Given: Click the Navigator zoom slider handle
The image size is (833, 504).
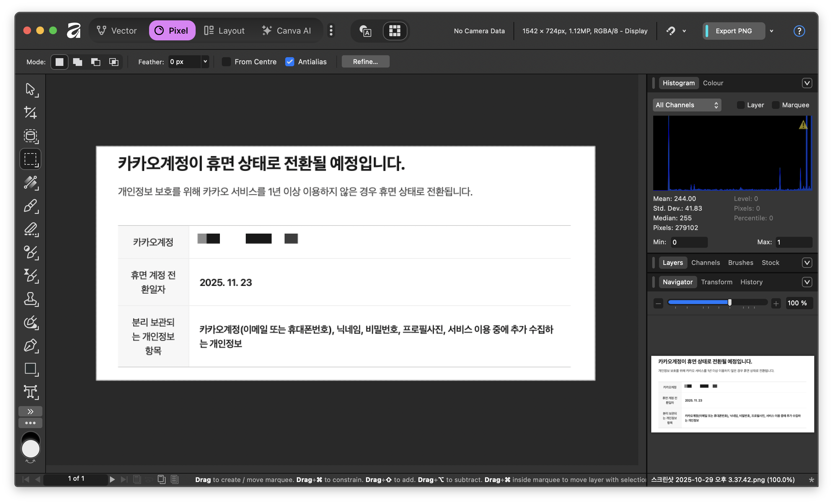Looking at the screenshot, I should [x=730, y=303].
